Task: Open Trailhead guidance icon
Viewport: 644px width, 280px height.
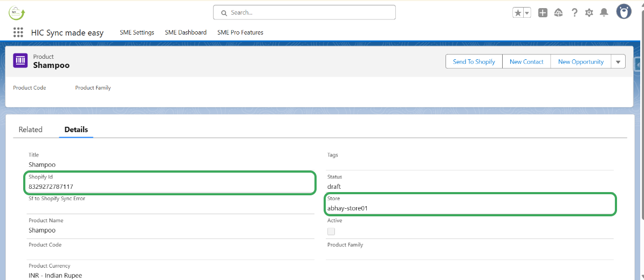Action: tap(558, 13)
